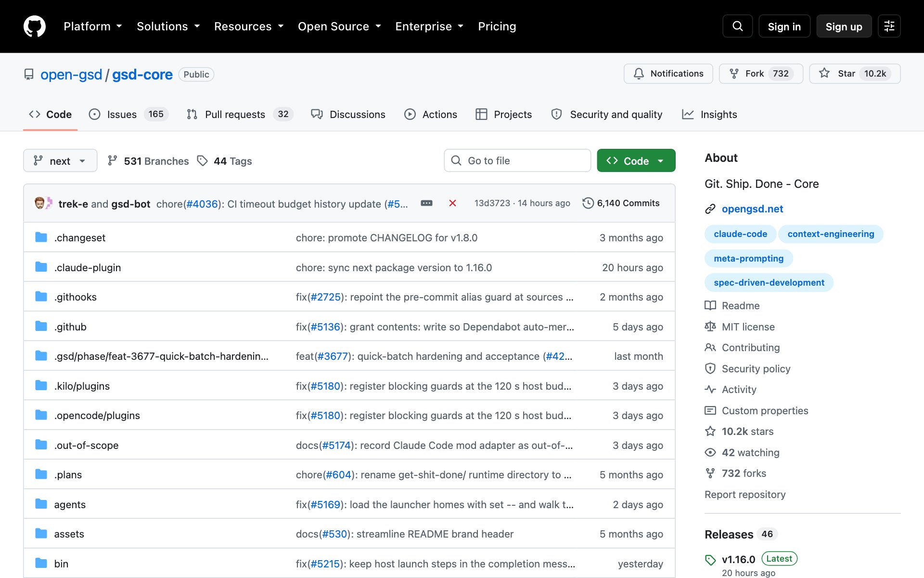Focus the Go to file search field
The height and width of the screenshot is (578, 924).
(517, 160)
